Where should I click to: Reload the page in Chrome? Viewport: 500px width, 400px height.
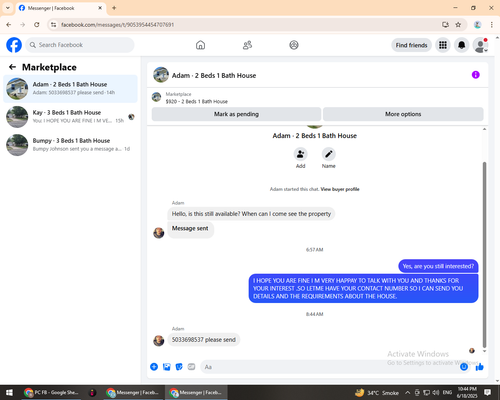click(x=37, y=25)
